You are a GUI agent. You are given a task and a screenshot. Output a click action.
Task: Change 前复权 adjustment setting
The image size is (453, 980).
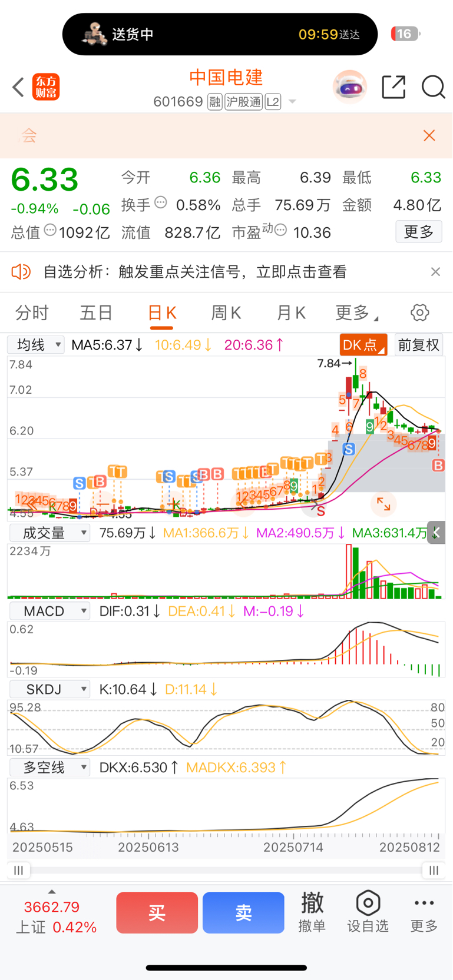(419, 345)
